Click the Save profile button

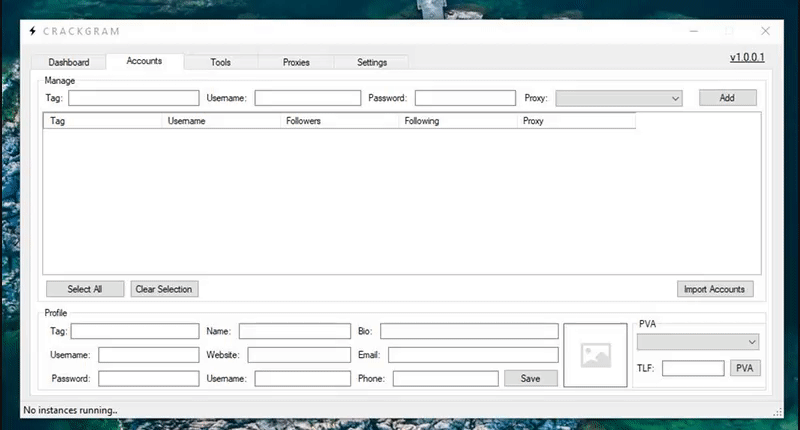coord(531,378)
